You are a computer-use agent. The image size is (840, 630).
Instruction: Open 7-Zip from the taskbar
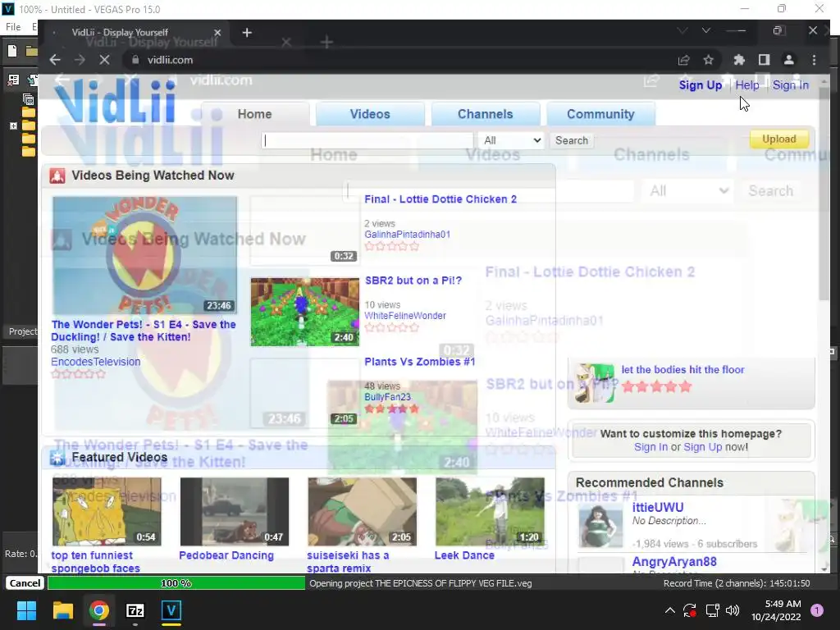(x=135, y=610)
